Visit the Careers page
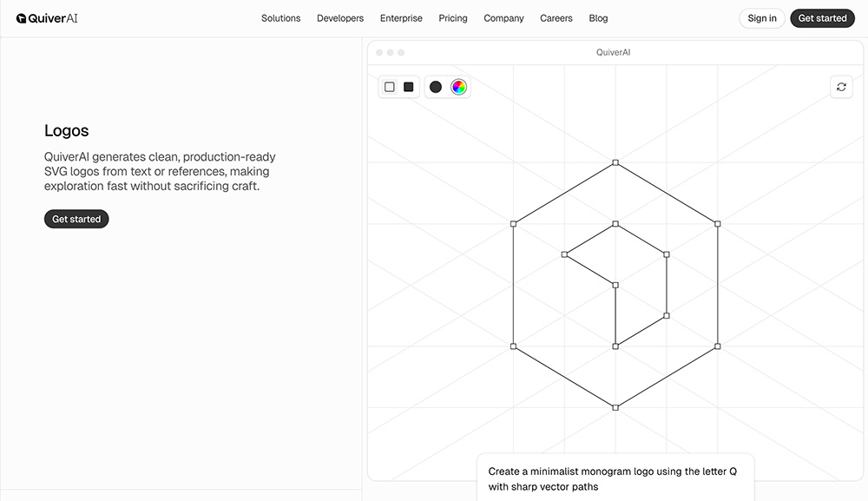Image resolution: width=868 pixels, height=501 pixels. pos(556,18)
